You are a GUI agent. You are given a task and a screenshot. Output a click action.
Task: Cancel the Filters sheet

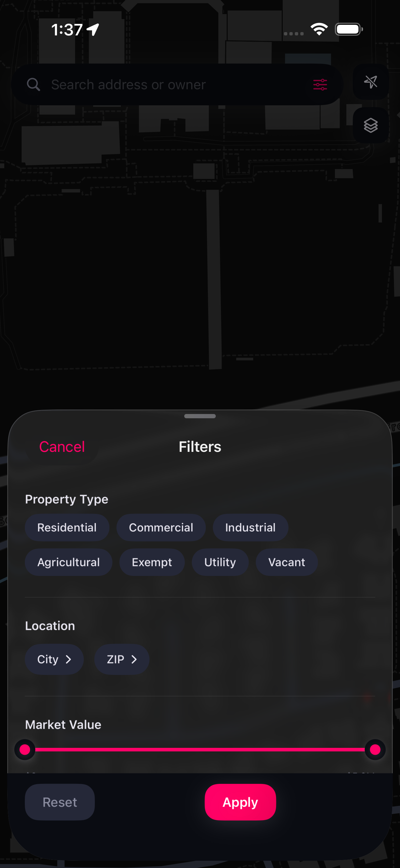point(62,446)
